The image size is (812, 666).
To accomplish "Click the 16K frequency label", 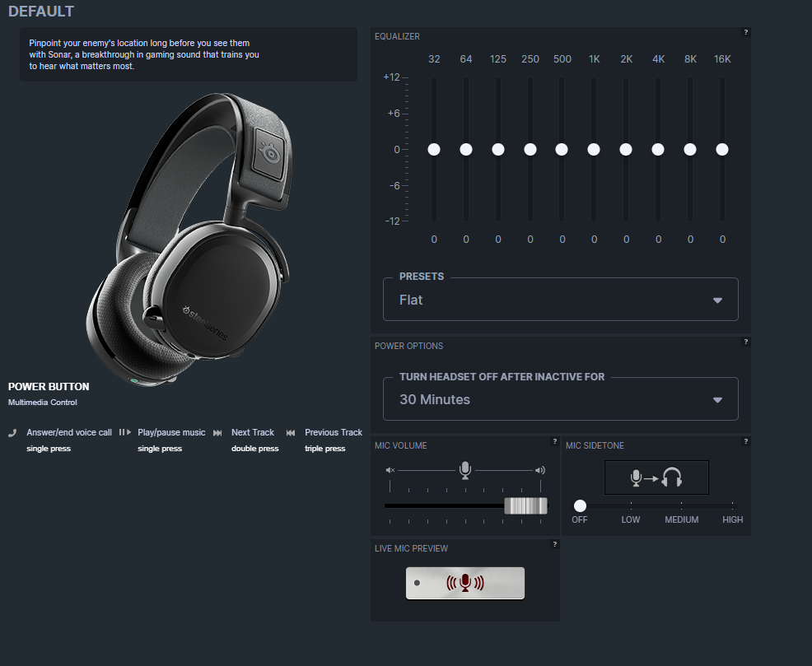I will tap(722, 59).
